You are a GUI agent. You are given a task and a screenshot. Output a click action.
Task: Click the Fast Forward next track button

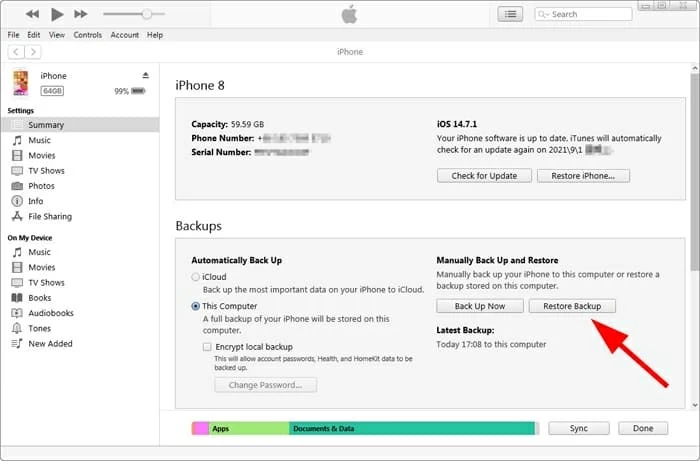[81, 14]
